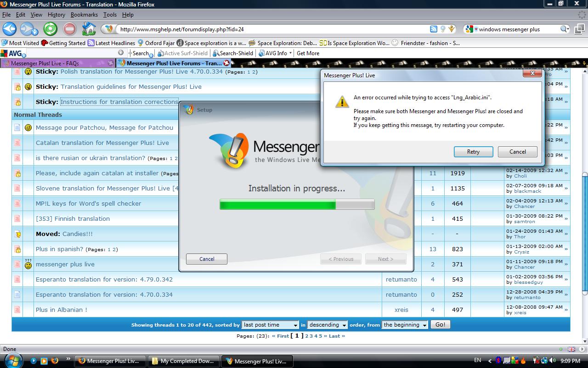This screenshot has width=588, height=368.
Task: Click the RSS feed icon in address bar
Action: (433, 29)
